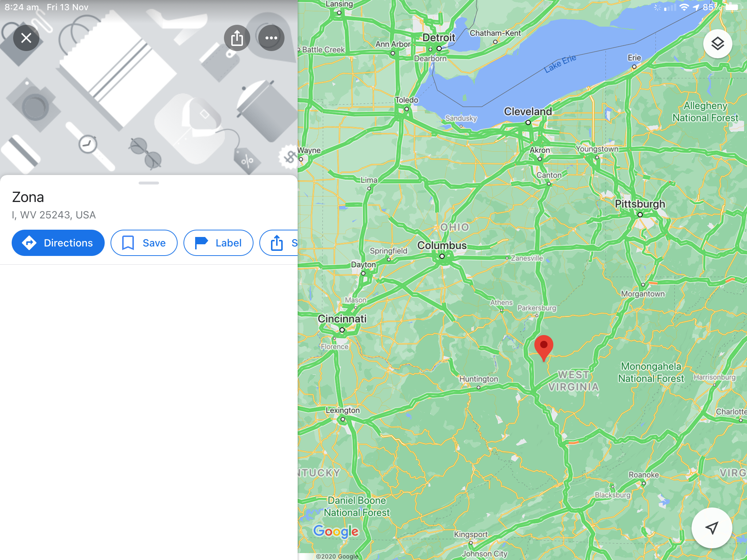Get Directions to Zona
This screenshot has height=560, width=747.
pos(58,243)
